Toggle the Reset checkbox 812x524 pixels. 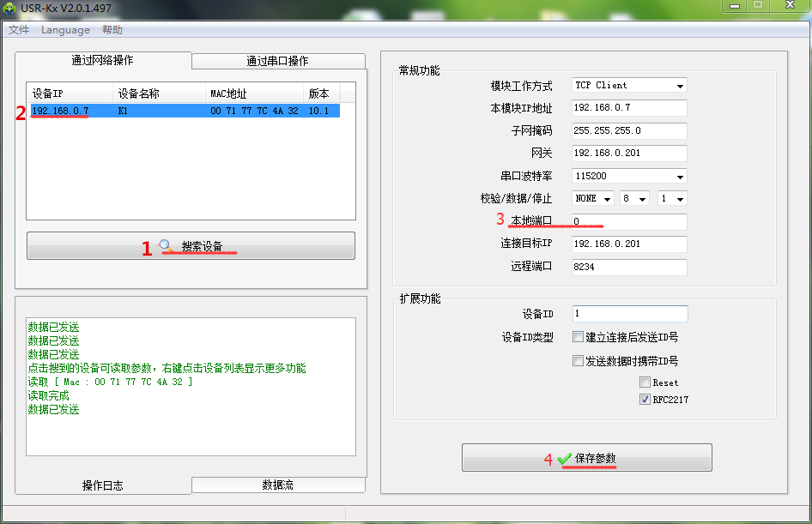coord(645,382)
